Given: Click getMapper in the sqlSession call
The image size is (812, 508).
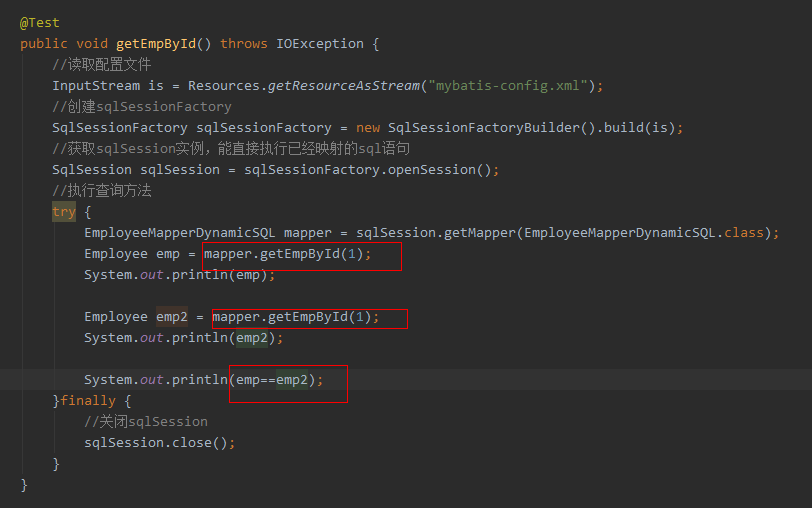Looking at the screenshot, I should coord(480,233).
